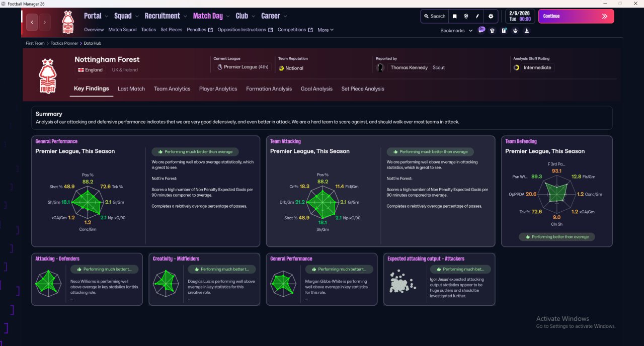Open the Match Squad submenu item
This screenshot has width=644, height=346.
pos(122,30)
